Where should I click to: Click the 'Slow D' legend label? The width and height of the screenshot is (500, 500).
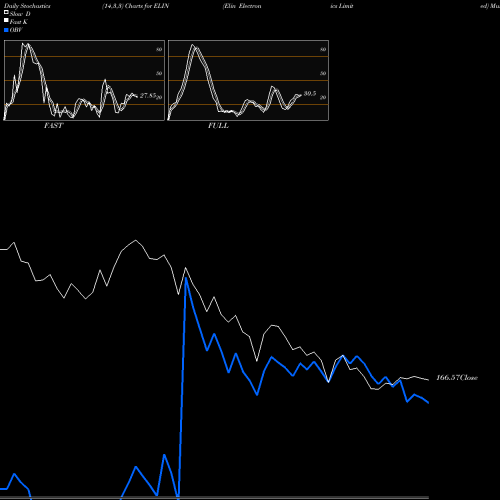tap(20, 14)
